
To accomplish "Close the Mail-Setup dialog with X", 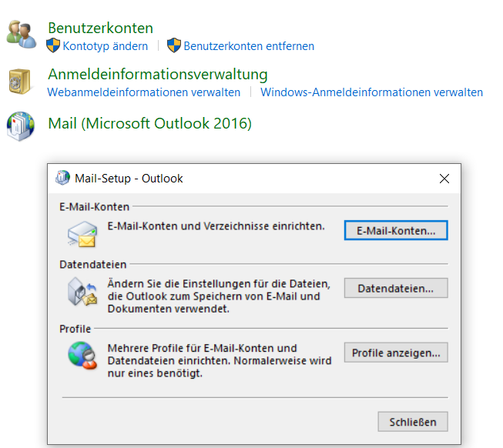I will click(444, 179).
